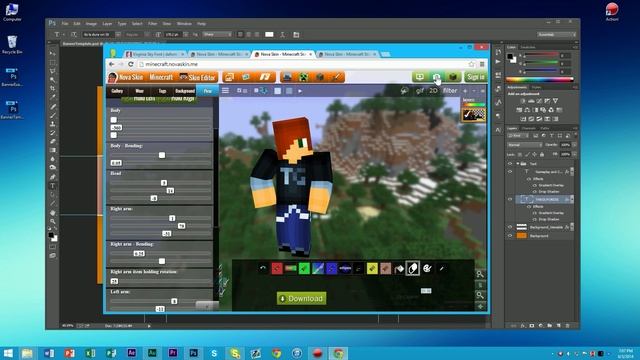Select the Pen tool in Photoshop
The width and height of the screenshot is (640, 360).
click(53, 177)
